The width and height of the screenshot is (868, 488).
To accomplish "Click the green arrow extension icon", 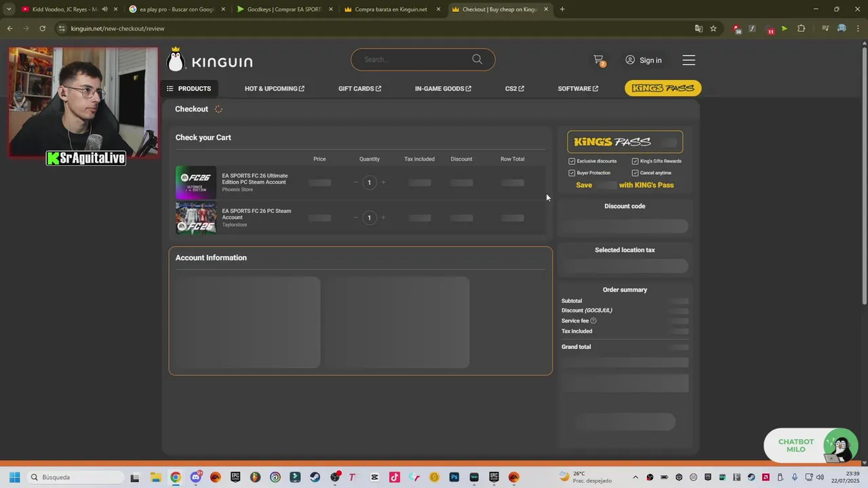I will coord(785,28).
